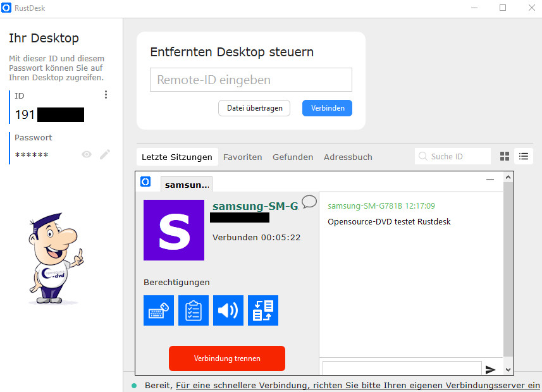The height and width of the screenshot is (392, 542).
Task: Edit password using the pencil icon
Action: click(x=105, y=154)
